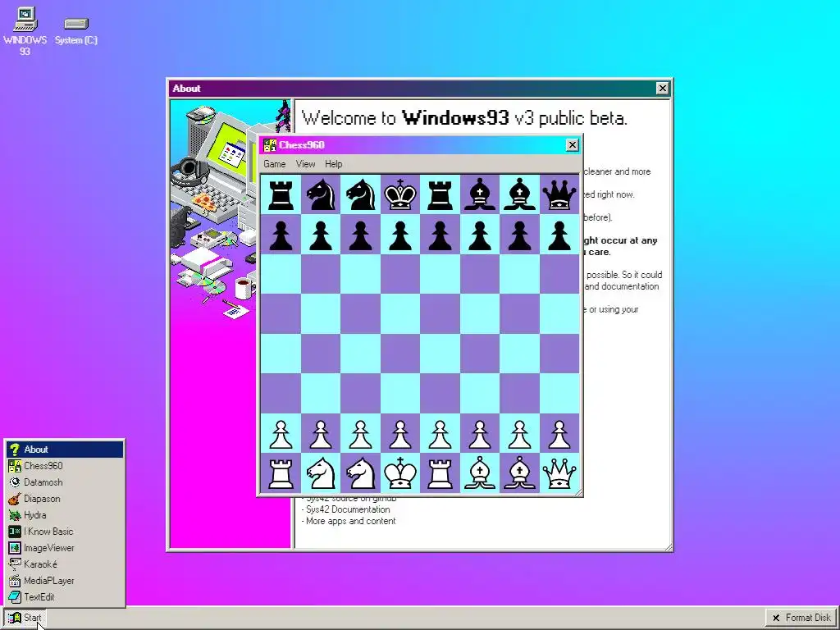Select the black bishop next to the queen
This screenshot has width=840, height=630.
point(519,194)
